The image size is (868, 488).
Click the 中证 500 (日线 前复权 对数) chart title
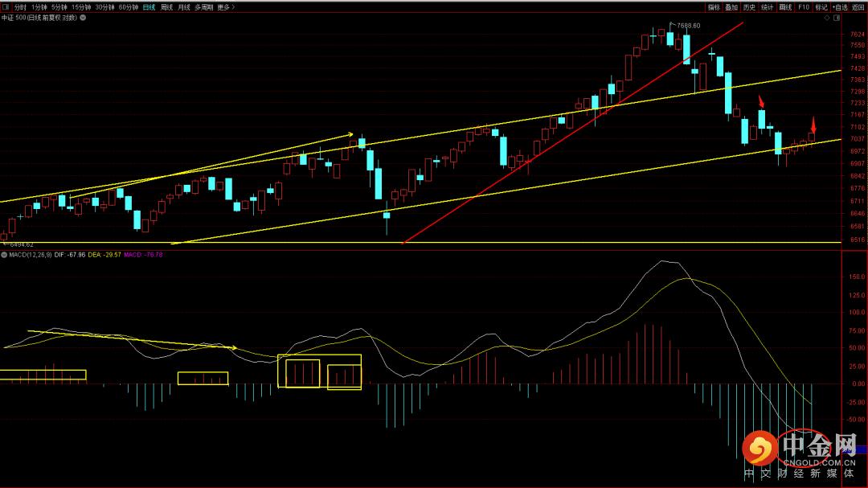[39, 18]
